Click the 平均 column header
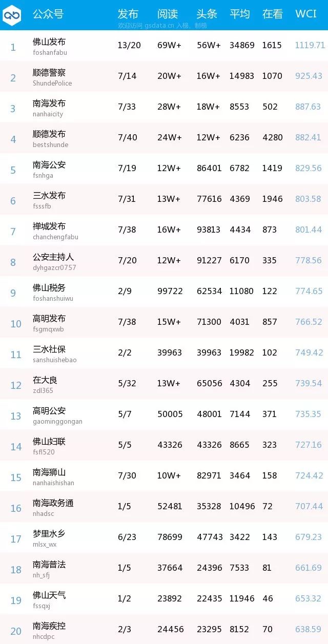The width and height of the screenshot is (328, 644). point(240,14)
